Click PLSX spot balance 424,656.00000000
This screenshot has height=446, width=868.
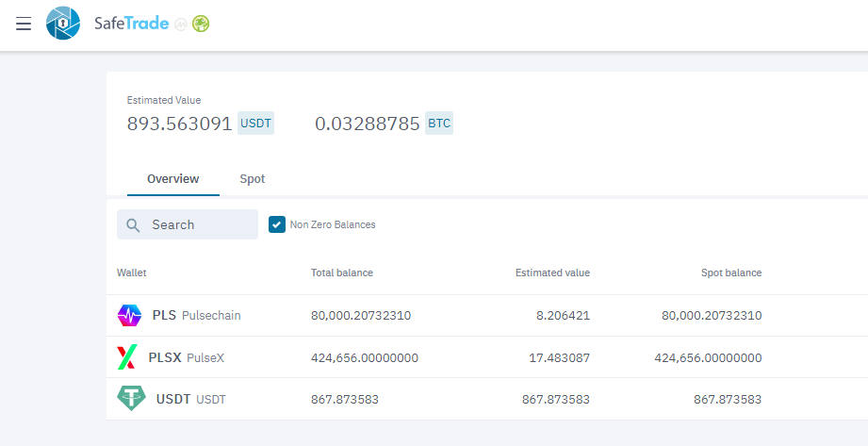pos(708,357)
